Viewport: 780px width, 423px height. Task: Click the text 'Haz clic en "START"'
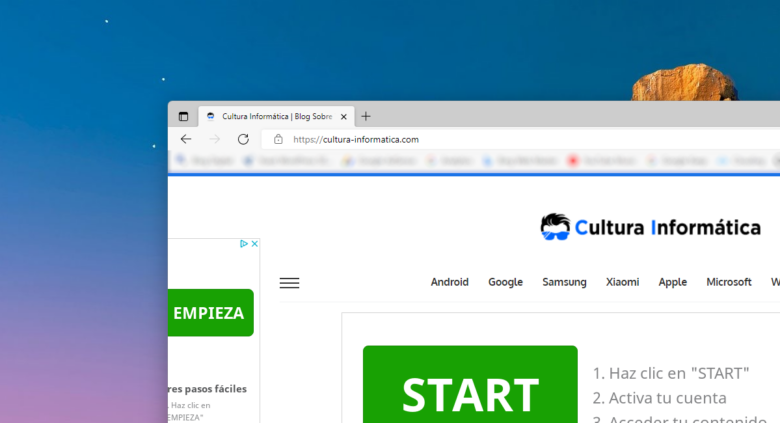[679, 373]
